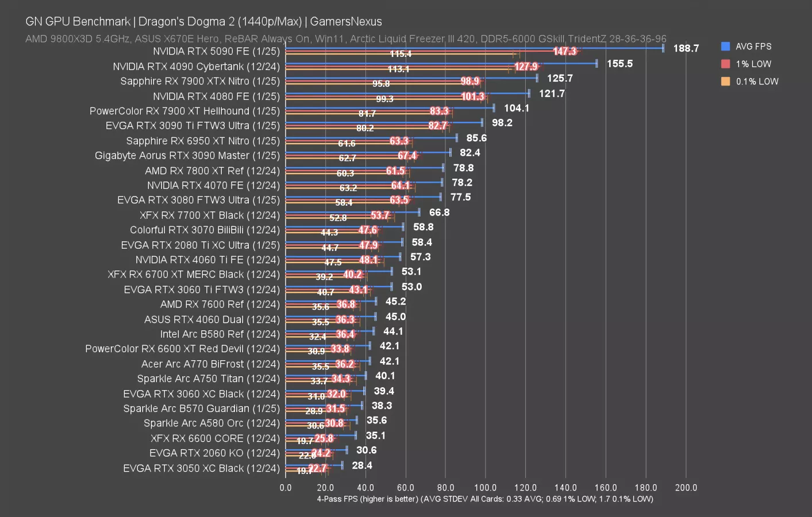Click the EVGA RTX 3050 XC Black label
This screenshot has width=812, height=517.
click(x=201, y=468)
